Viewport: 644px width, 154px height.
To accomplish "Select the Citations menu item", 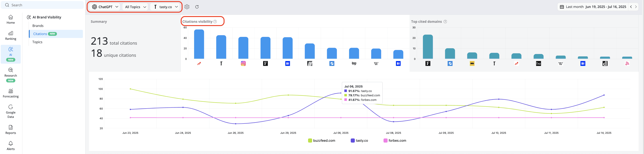I will 56,34.
